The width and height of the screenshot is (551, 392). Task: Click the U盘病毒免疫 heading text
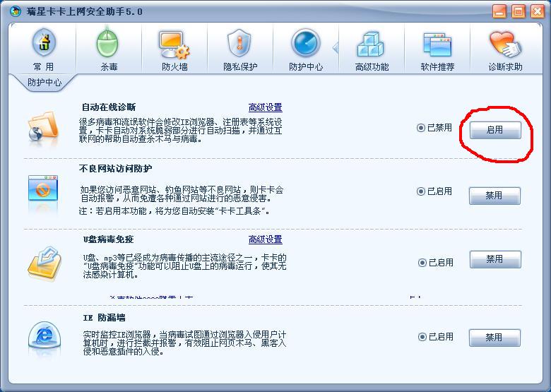coord(109,239)
